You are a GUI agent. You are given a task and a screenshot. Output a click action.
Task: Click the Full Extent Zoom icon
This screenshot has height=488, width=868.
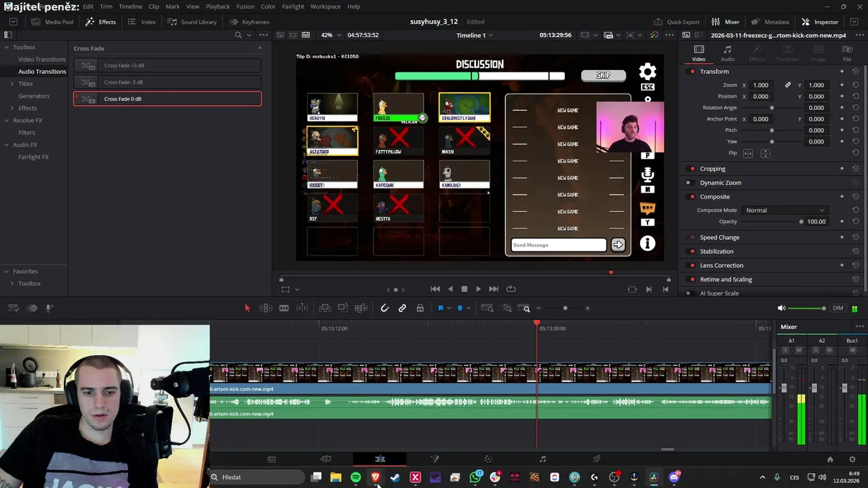(487, 308)
